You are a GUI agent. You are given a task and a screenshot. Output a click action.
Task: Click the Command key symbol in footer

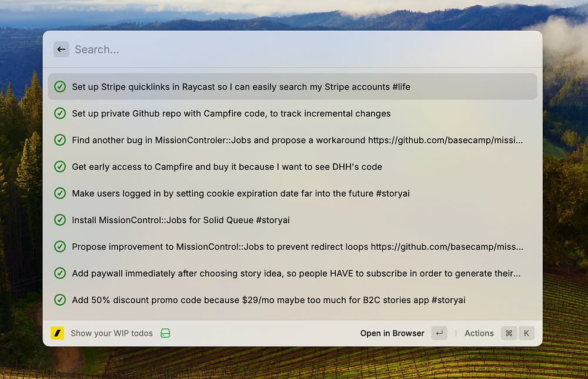coord(509,333)
